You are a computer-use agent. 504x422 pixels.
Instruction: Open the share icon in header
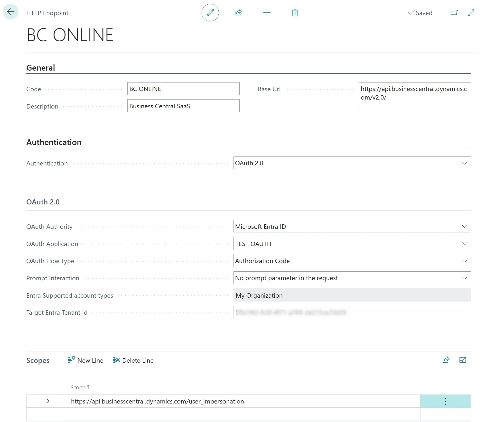pyautogui.click(x=238, y=13)
